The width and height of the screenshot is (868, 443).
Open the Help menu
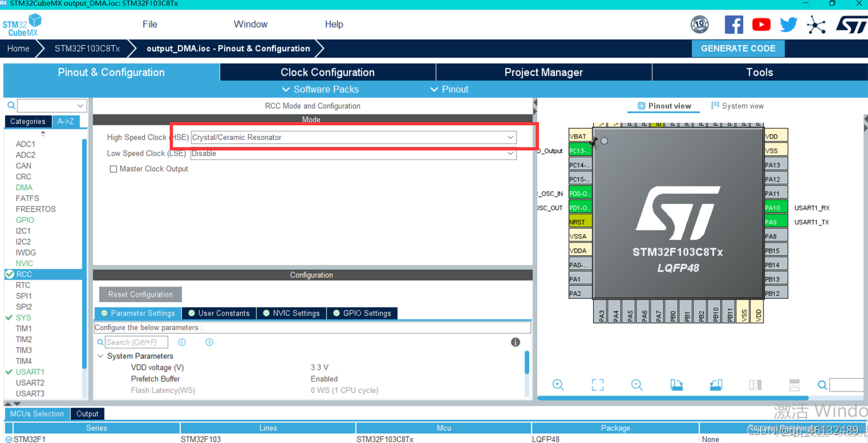point(333,24)
